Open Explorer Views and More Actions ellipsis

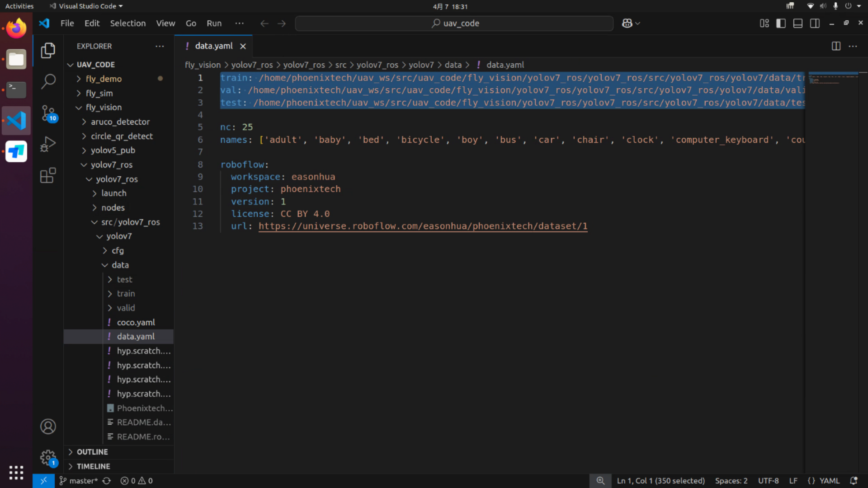160,46
